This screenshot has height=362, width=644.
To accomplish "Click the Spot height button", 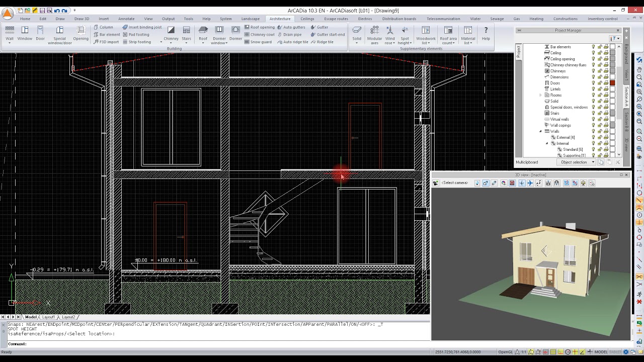I will [x=405, y=35].
